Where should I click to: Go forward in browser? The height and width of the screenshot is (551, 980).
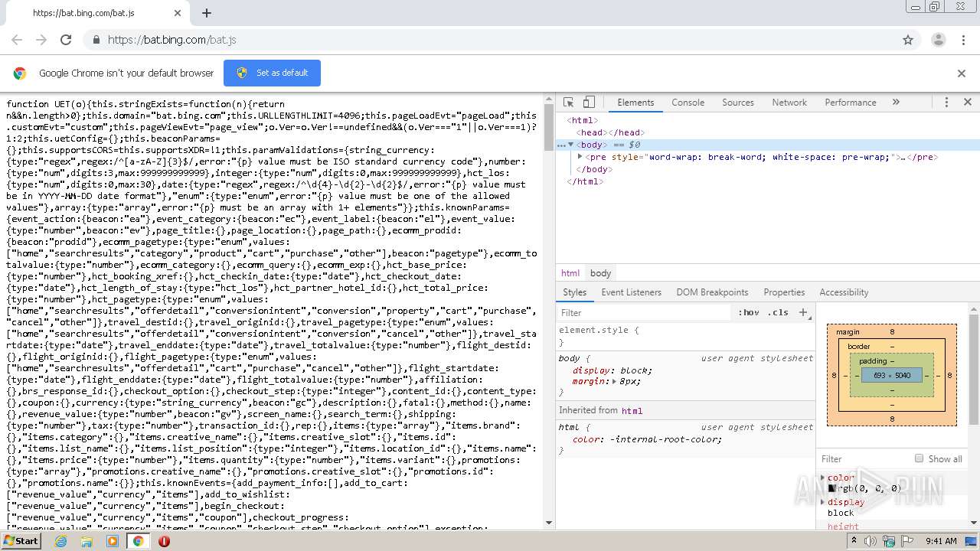41,40
